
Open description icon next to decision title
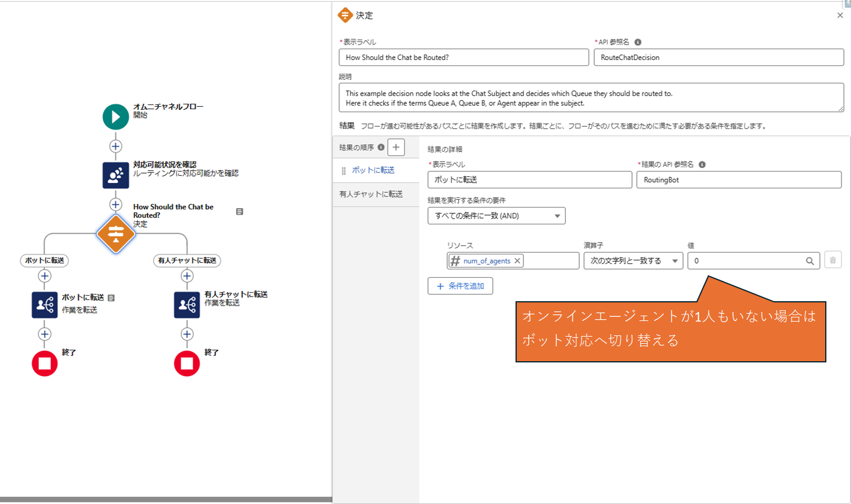pos(239,211)
